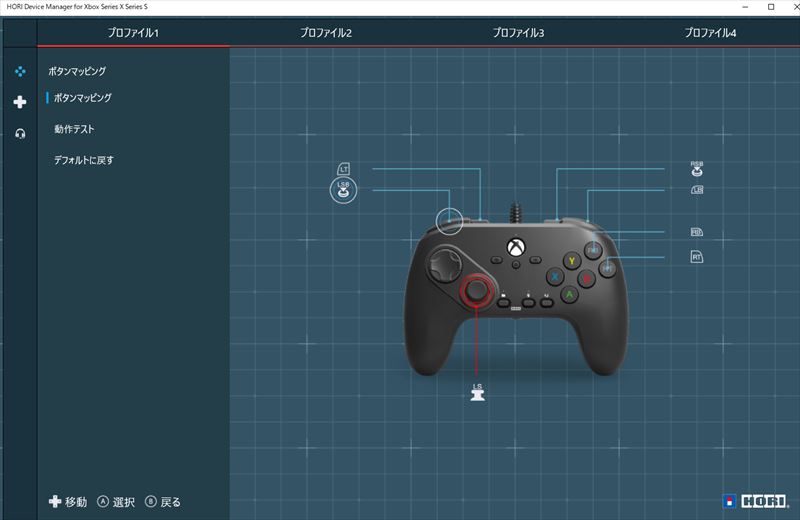Click the Ⓐ 選択 hint at bottom
Viewport: 800px width, 520px height.
(x=116, y=502)
